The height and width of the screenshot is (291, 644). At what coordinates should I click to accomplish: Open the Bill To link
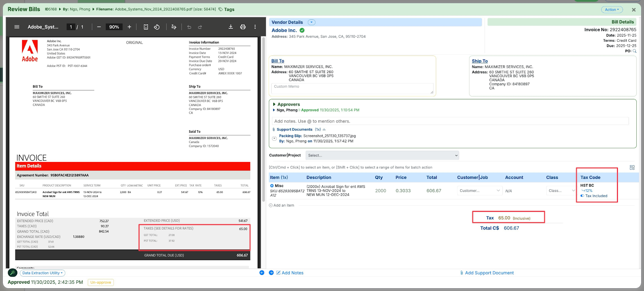click(x=278, y=61)
